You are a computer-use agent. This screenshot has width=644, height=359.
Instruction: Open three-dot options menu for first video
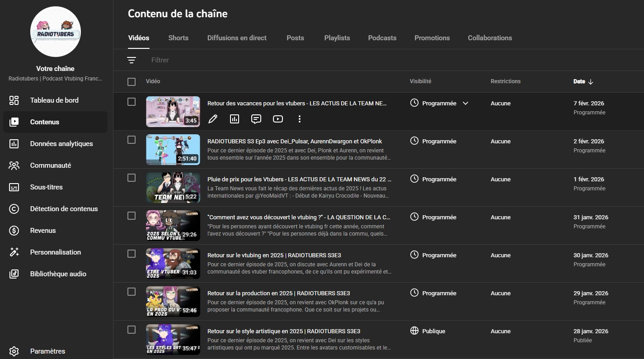[299, 119]
